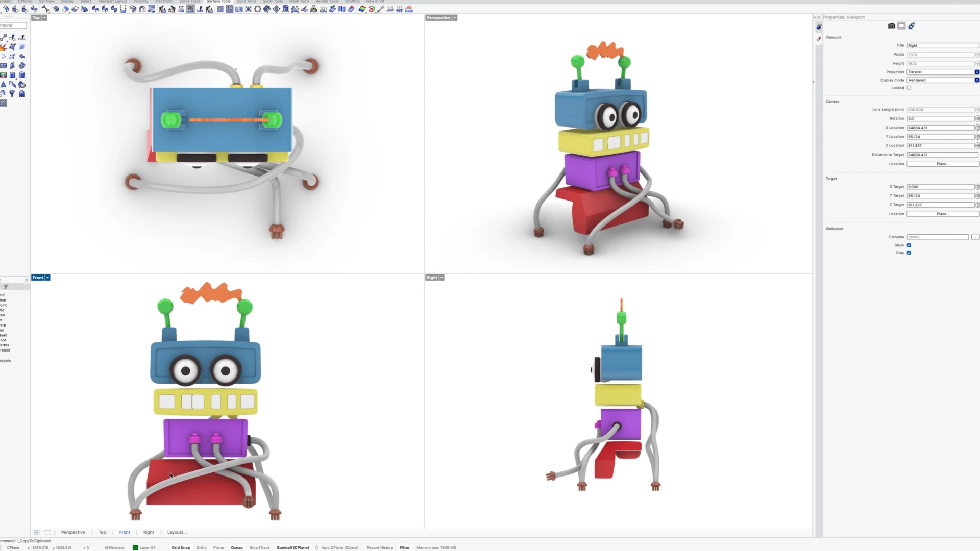Open the Front viewport menu arrow

pyautogui.click(x=47, y=278)
